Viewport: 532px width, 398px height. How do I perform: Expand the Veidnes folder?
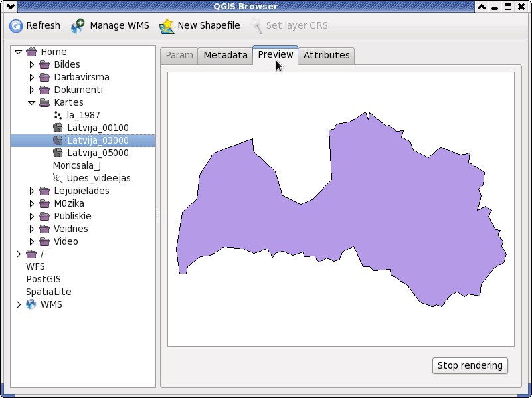[32, 229]
